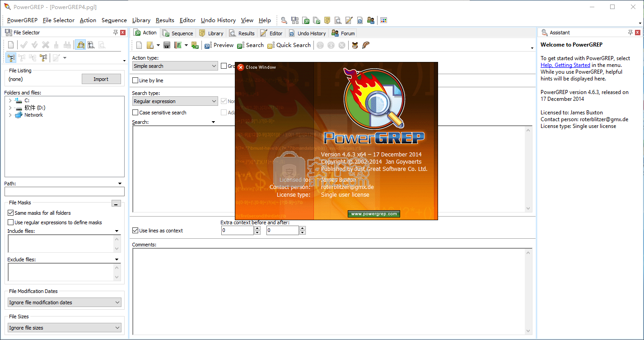Visit www.powergrep.com on splash screen
Viewport: 644px width, 340px height.
pyautogui.click(x=374, y=214)
